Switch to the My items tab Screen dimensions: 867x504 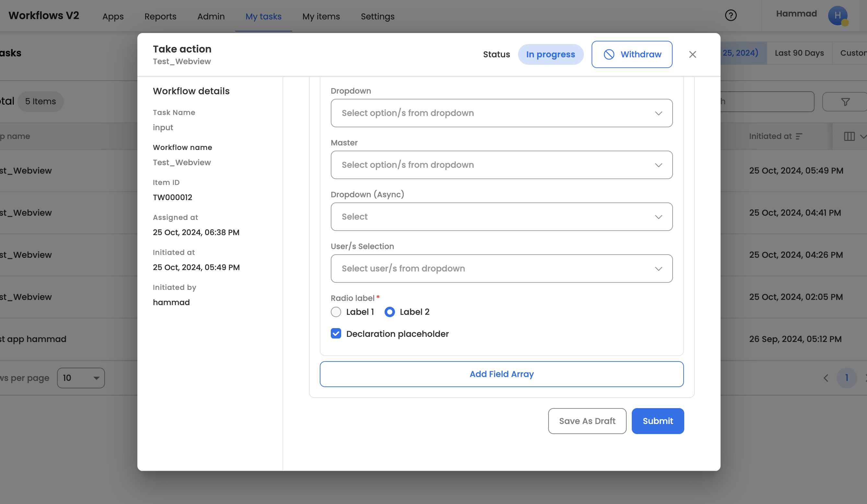321,17
